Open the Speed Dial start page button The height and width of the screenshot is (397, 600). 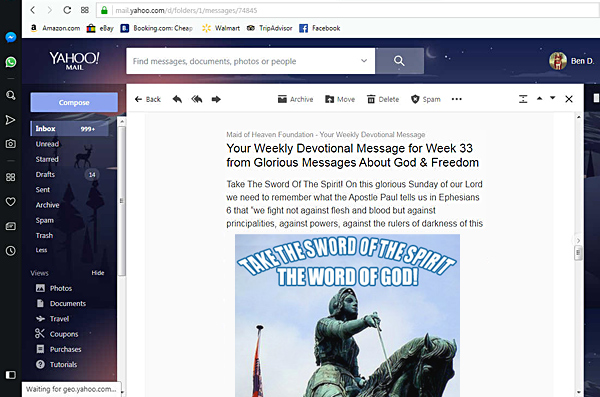[85, 10]
